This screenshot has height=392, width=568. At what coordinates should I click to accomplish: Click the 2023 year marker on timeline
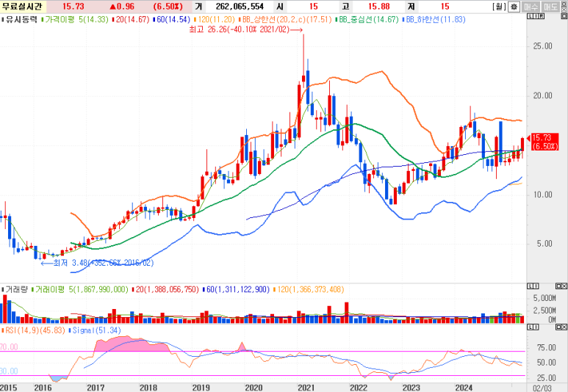[x=411, y=388]
